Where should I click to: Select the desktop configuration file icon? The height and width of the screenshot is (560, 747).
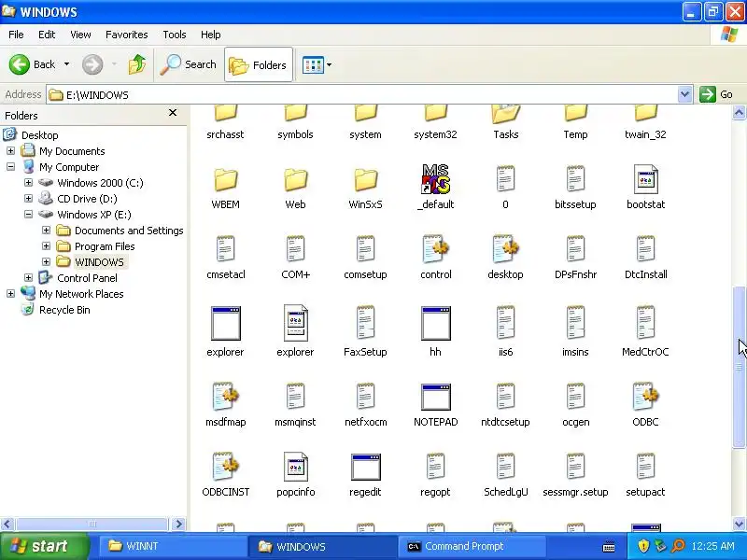coord(505,248)
